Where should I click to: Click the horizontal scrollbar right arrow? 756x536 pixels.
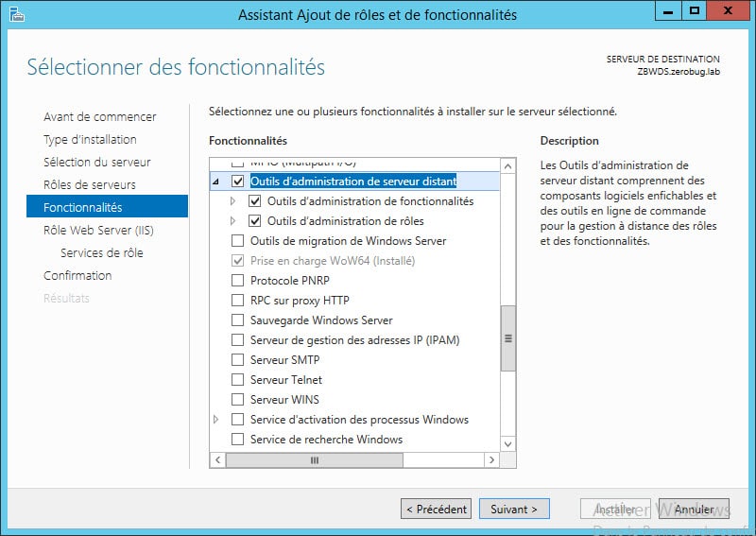(491, 459)
